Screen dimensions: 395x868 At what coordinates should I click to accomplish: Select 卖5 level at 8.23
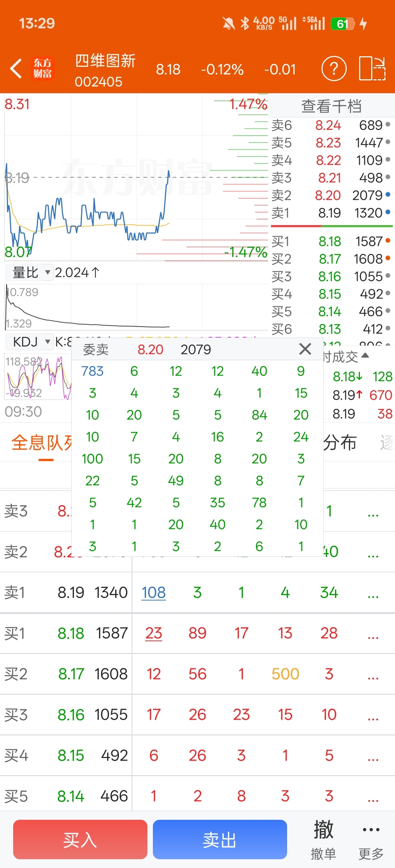click(x=331, y=143)
